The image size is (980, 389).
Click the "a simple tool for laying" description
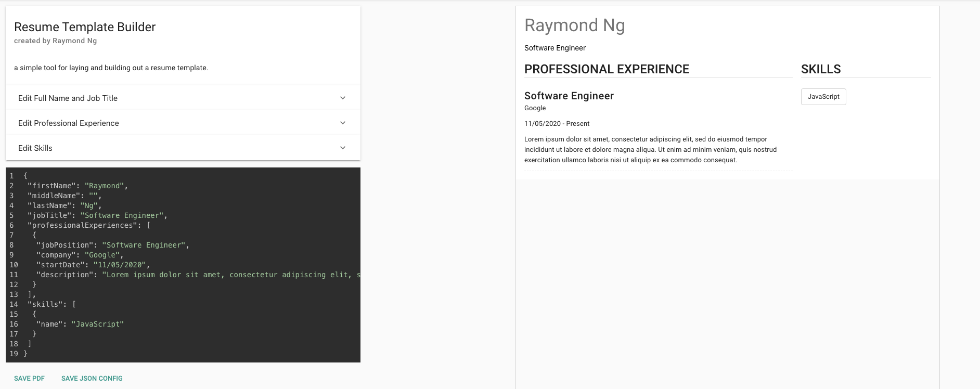tap(111, 68)
